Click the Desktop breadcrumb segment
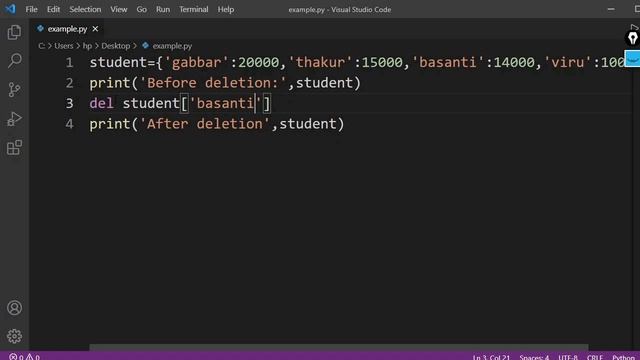The height and width of the screenshot is (360, 640). [116, 46]
